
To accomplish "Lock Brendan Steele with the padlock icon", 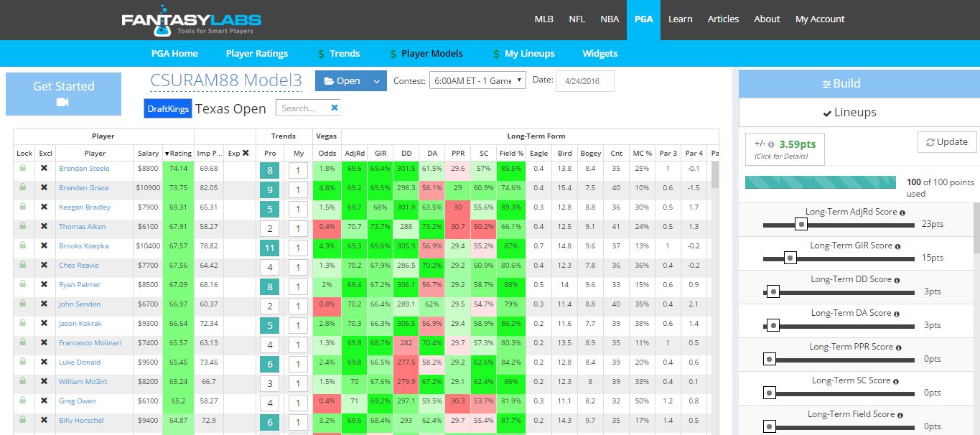I will point(23,168).
